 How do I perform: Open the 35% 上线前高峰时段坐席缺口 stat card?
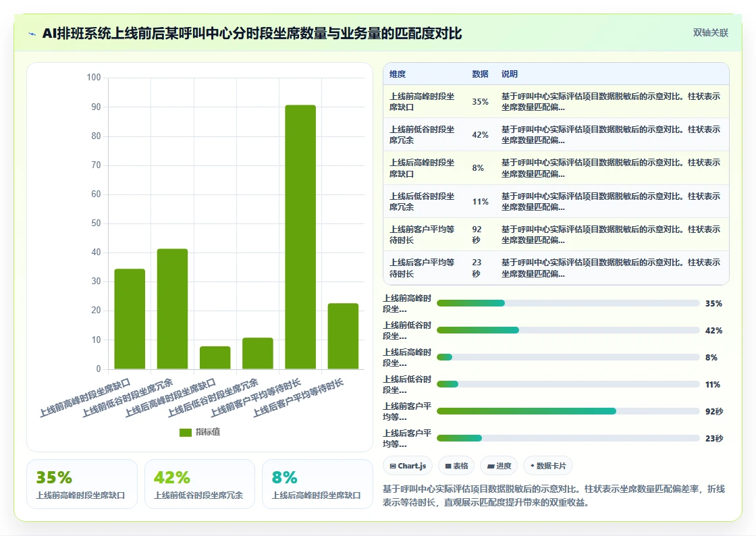tap(82, 484)
